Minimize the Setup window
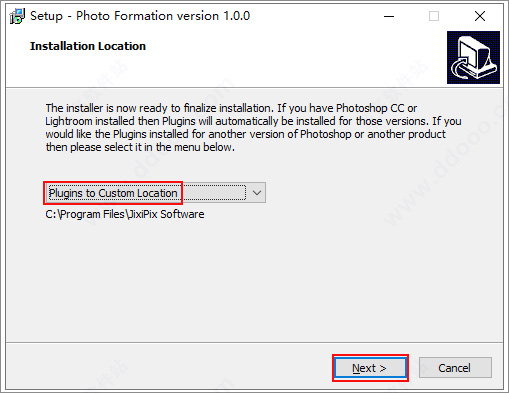 click(x=389, y=16)
